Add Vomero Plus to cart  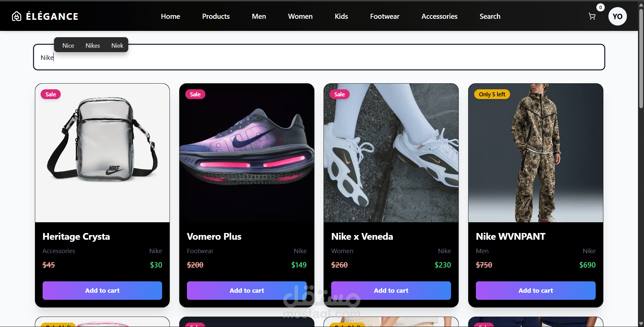[x=247, y=290]
